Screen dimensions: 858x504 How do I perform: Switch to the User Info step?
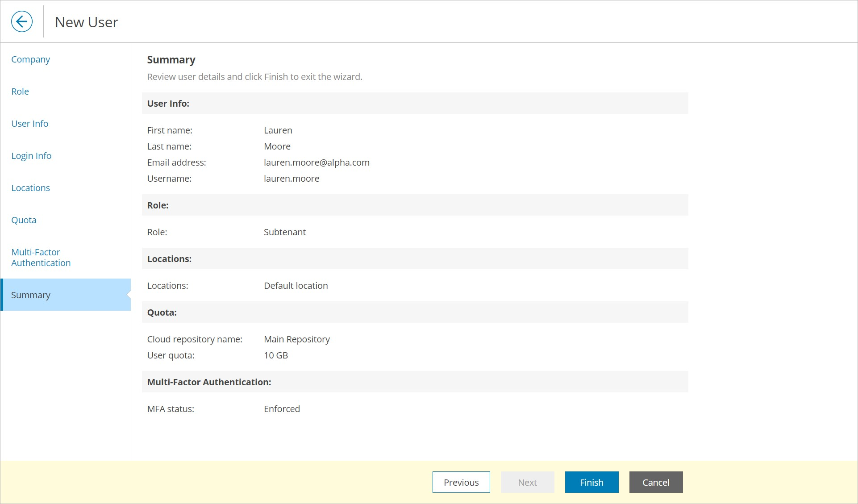pos(29,124)
